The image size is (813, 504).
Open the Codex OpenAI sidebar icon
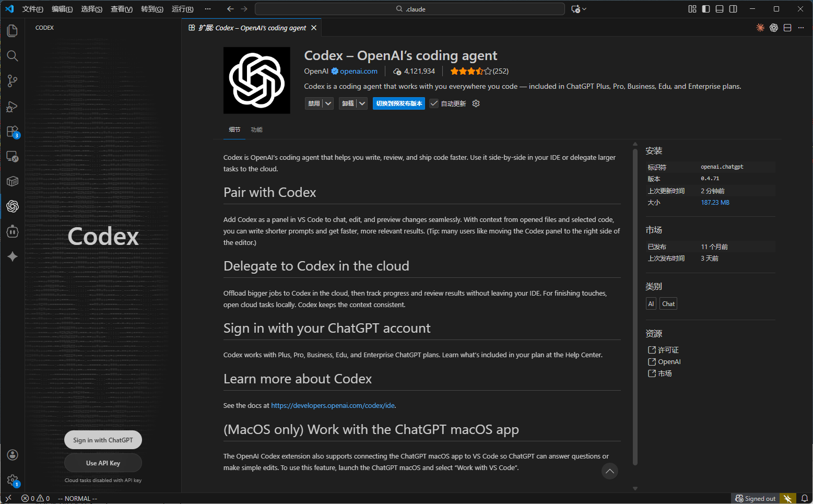click(13, 206)
